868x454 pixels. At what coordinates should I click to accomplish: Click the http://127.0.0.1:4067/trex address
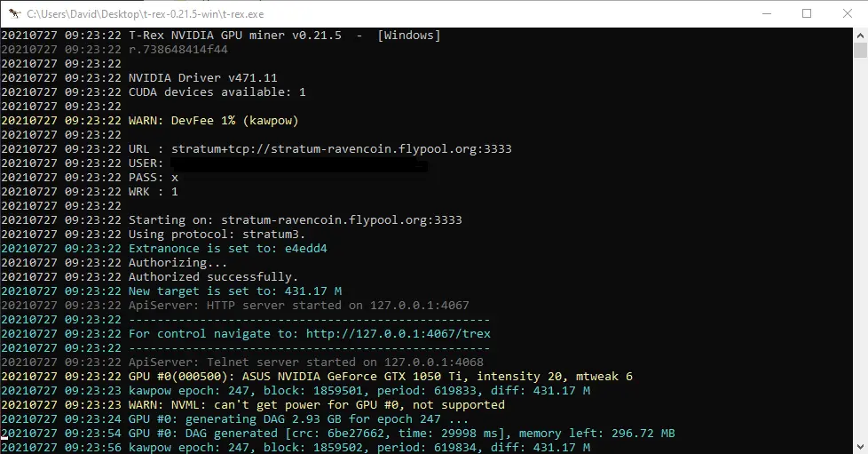point(398,334)
